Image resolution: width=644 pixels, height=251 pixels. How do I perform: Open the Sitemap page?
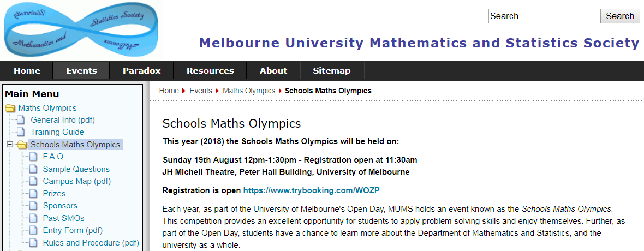[x=331, y=70]
